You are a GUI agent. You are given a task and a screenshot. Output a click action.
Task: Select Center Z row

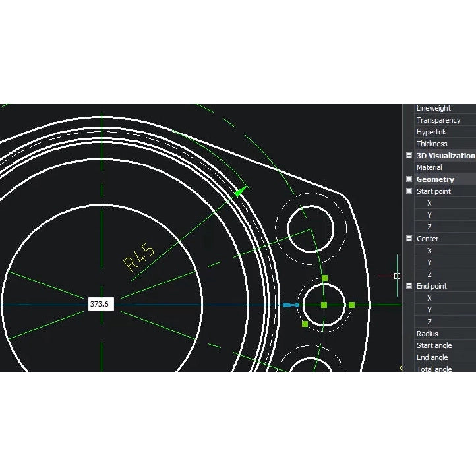coord(445,274)
